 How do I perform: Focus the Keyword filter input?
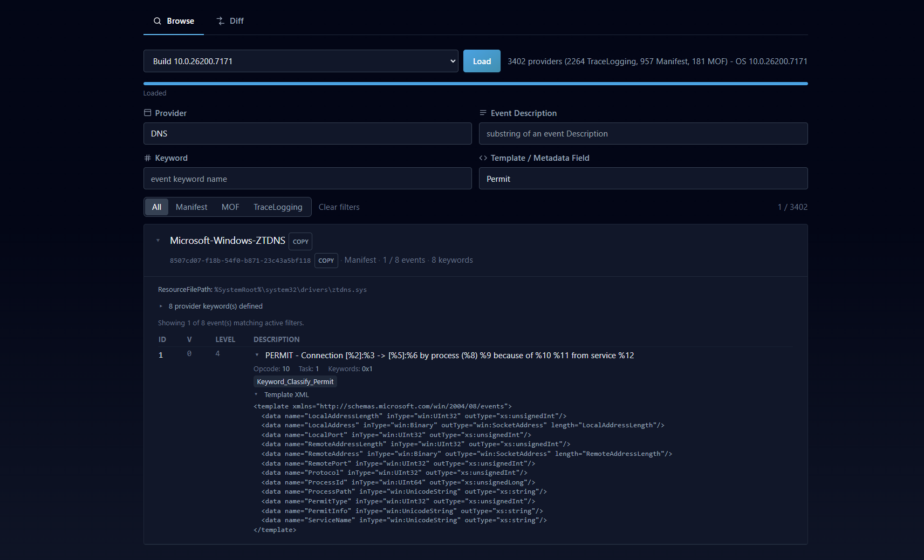(307, 179)
